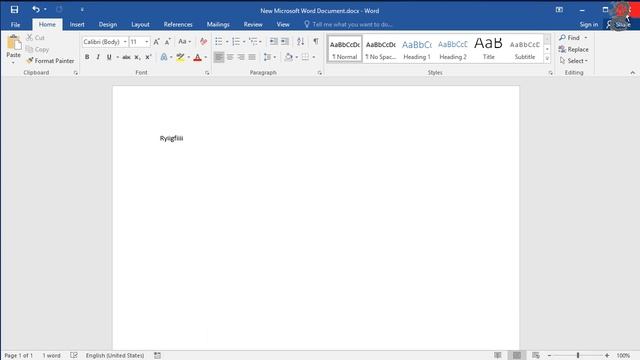Increase paragraph indent

284,41
